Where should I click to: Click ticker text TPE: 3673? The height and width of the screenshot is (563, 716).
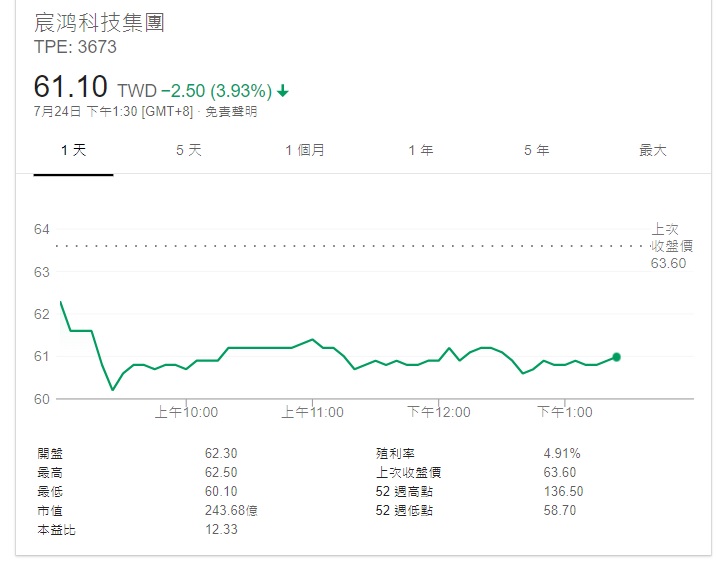(x=75, y=47)
